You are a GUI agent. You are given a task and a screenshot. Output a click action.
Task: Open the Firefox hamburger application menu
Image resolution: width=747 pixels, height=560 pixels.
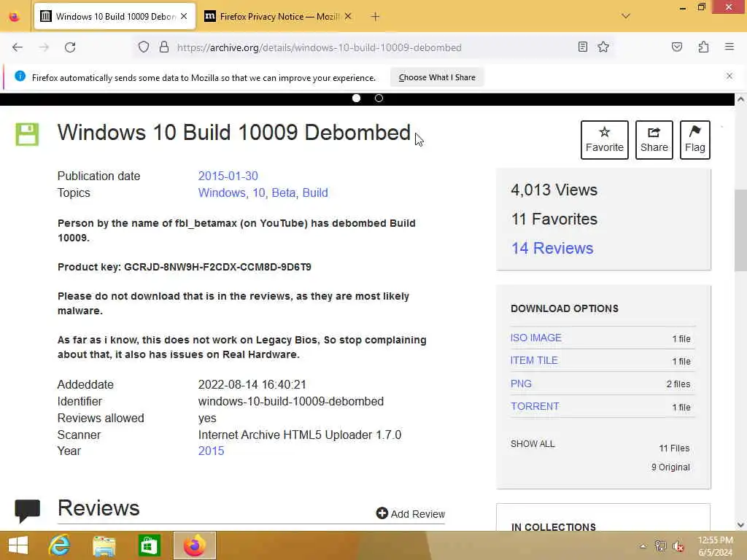tap(729, 47)
